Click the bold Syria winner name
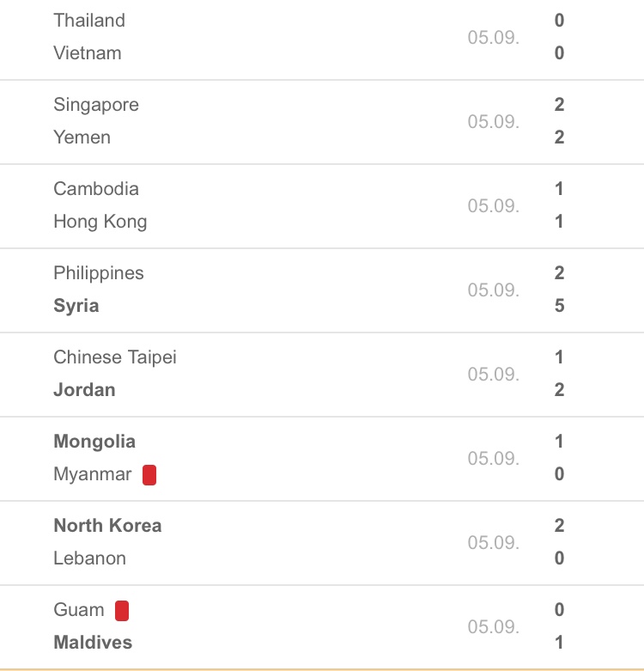The image size is (644, 671). [76, 306]
